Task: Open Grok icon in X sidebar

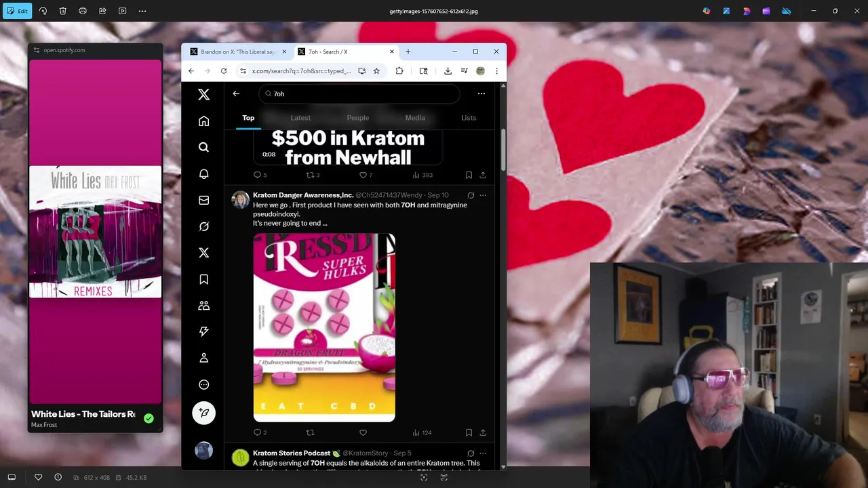Action: tap(203, 226)
